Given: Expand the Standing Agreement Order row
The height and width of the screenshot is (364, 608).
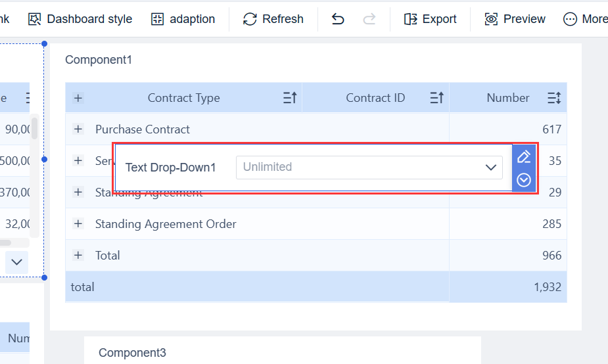Looking at the screenshot, I should pyautogui.click(x=78, y=224).
